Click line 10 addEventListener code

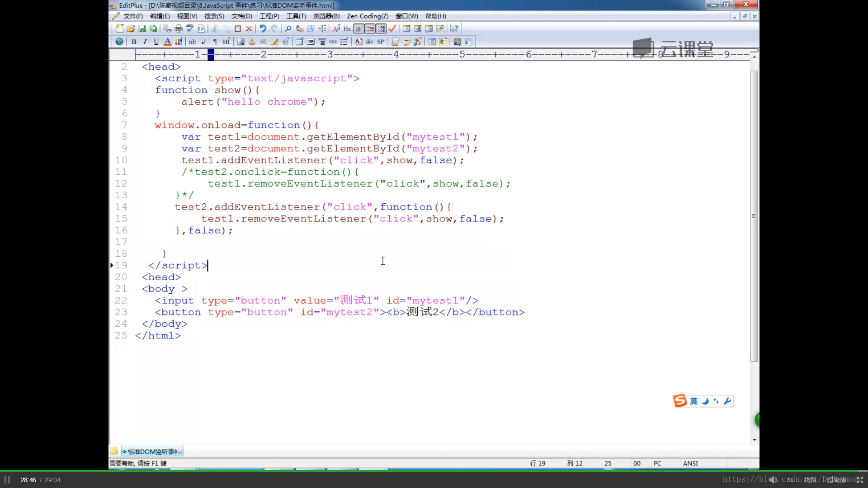point(323,160)
